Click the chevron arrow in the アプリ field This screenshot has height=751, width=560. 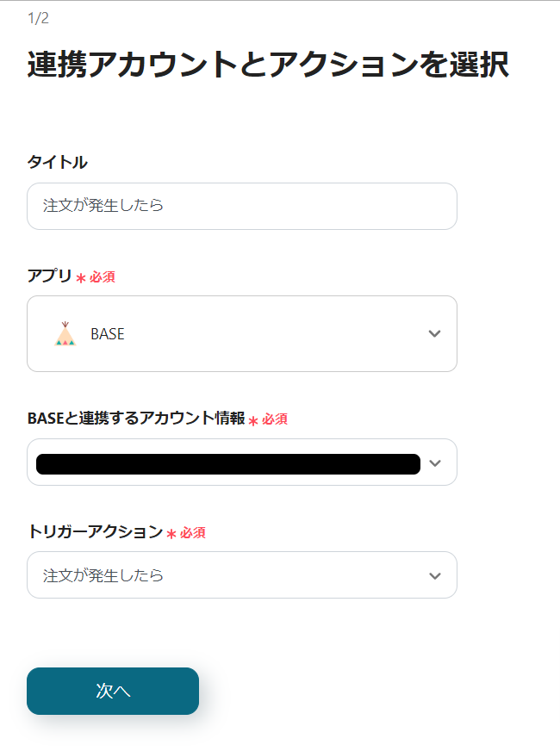tap(434, 334)
